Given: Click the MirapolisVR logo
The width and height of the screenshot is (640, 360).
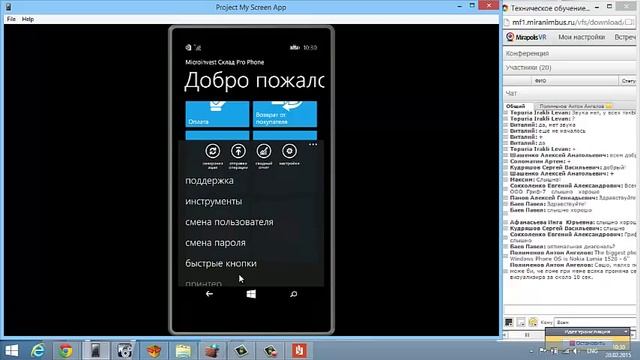Looking at the screenshot, I should click(527, 37).
